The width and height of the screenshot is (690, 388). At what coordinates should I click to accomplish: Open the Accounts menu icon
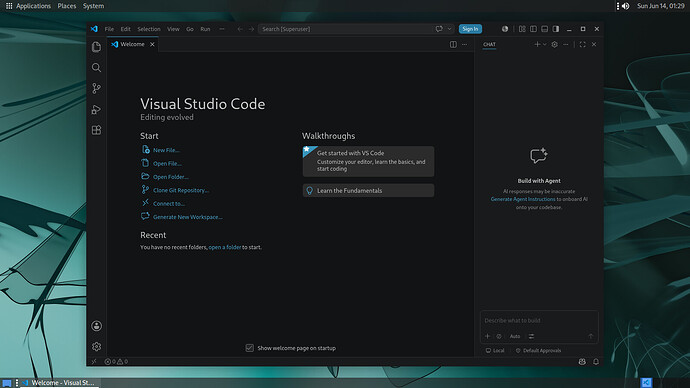click(96, 326)
